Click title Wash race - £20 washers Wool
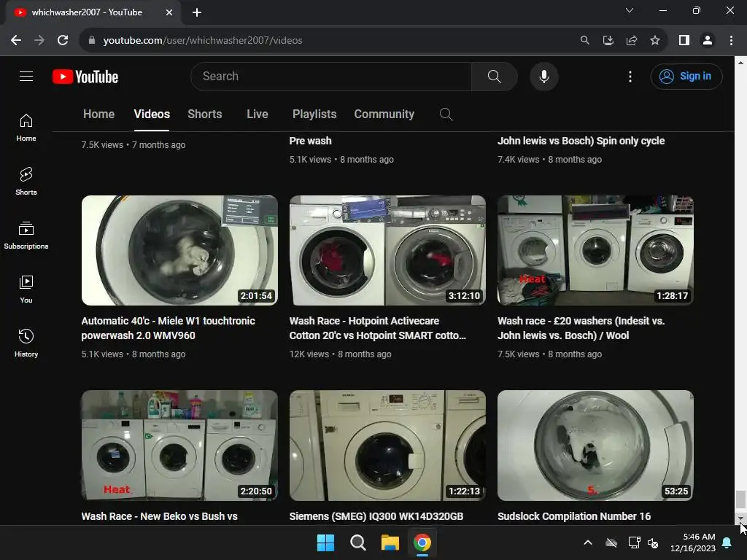Image resolution: width=747 pixels, height=560 pixels. click(x=581, y=328)
